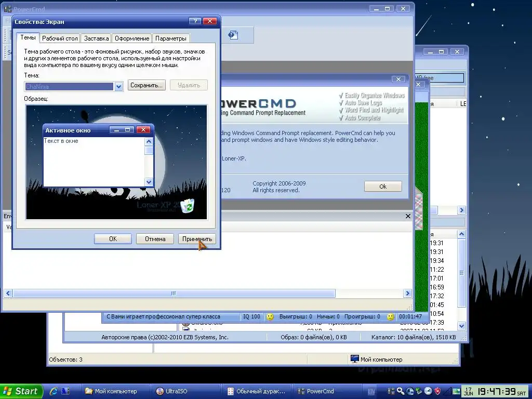Click the Отмена button

click(x=155, y=239)
